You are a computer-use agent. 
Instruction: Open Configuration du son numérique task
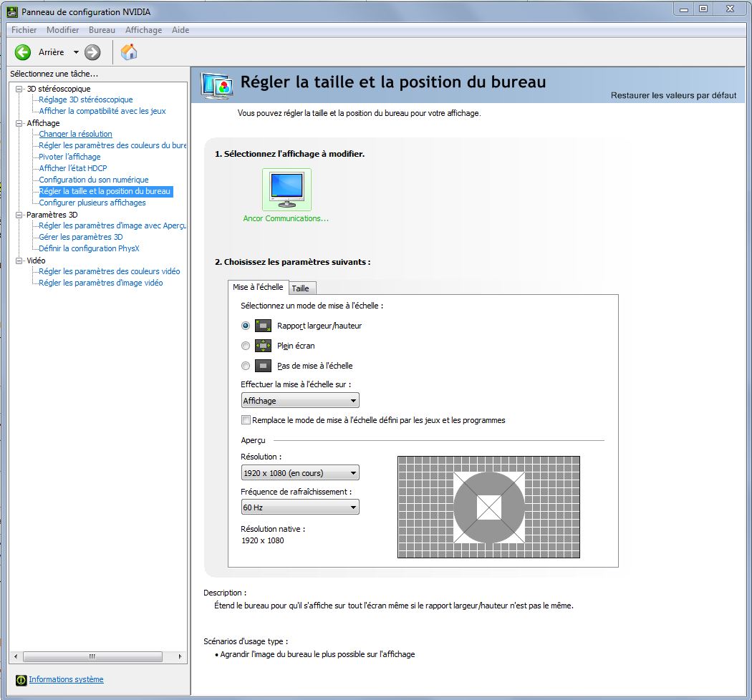(94, 180)
